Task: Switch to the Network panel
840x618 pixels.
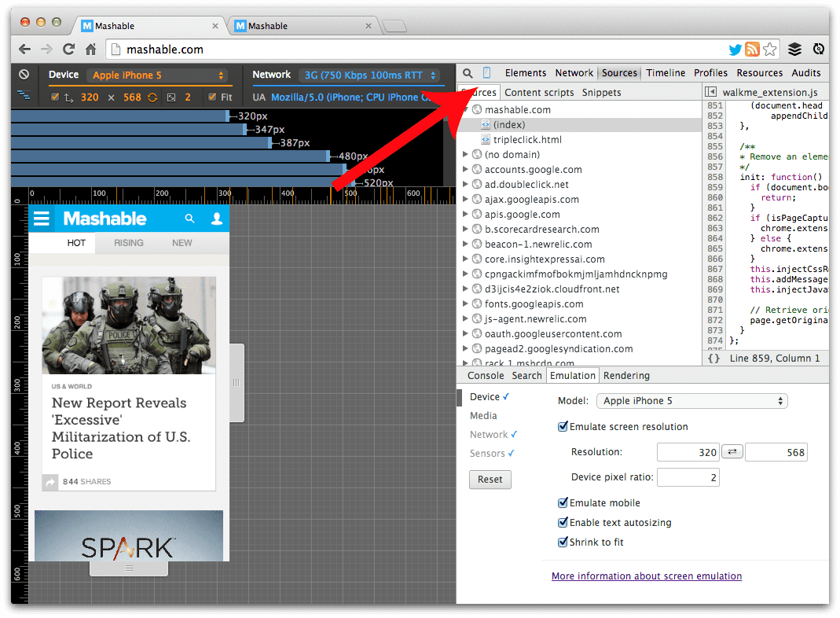Action: [574, 73]
